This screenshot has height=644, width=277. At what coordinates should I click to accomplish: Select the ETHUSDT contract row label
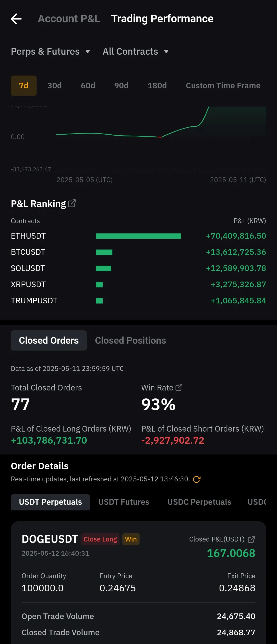pos(28,236)
